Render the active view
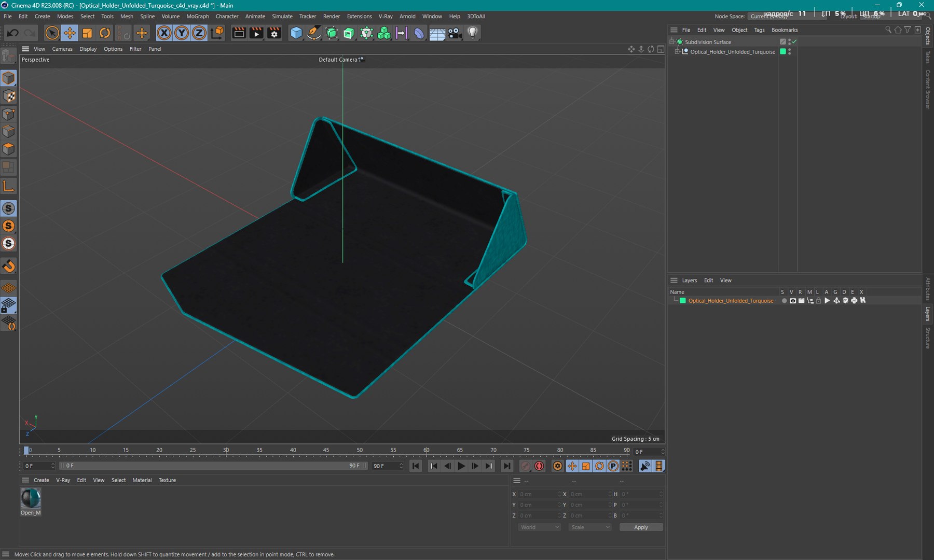Screen dimensions: 934x560 coord(239,33)
